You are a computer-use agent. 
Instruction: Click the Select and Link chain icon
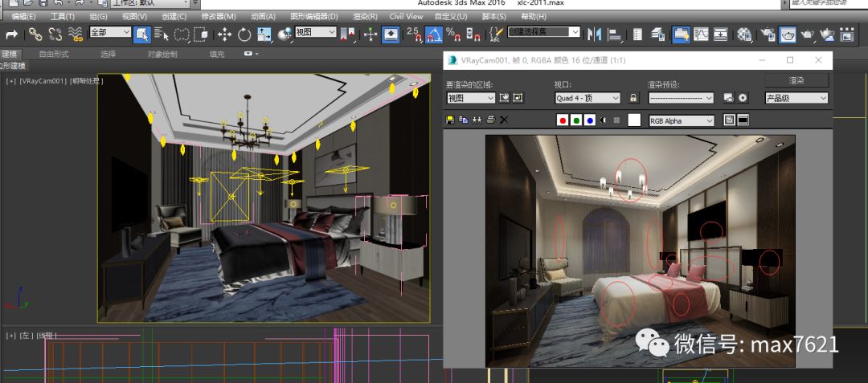point(35,34)
